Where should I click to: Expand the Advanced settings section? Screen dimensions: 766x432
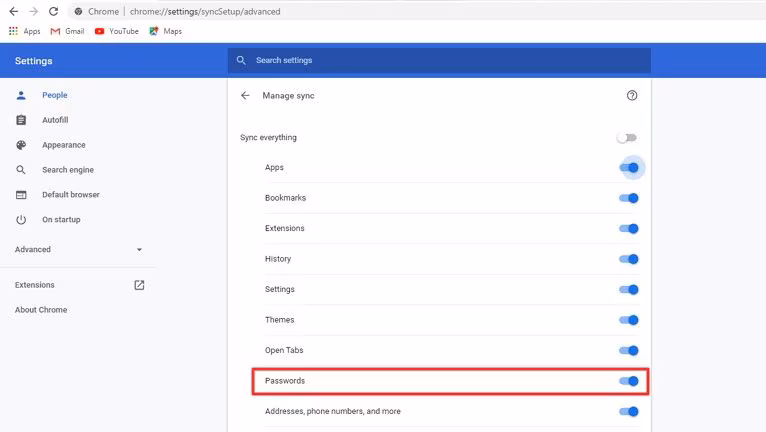pyautogui.click(x=80, y=249)
